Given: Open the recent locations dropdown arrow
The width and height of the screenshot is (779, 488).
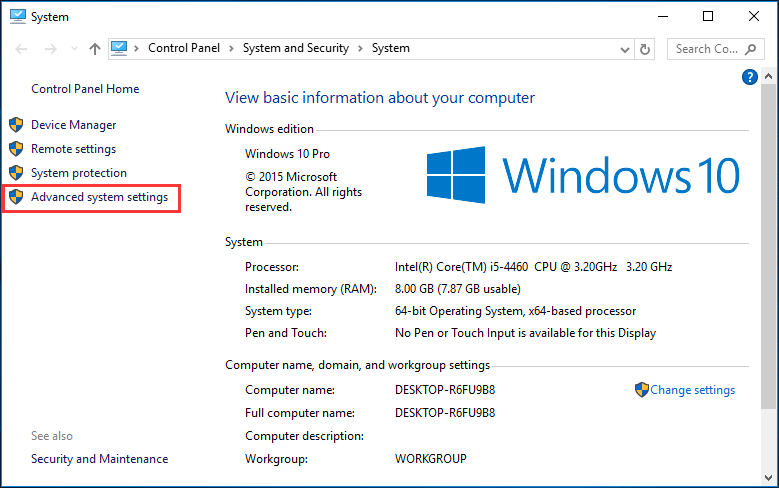Looking at the screenshot, I should click(72, 48).
